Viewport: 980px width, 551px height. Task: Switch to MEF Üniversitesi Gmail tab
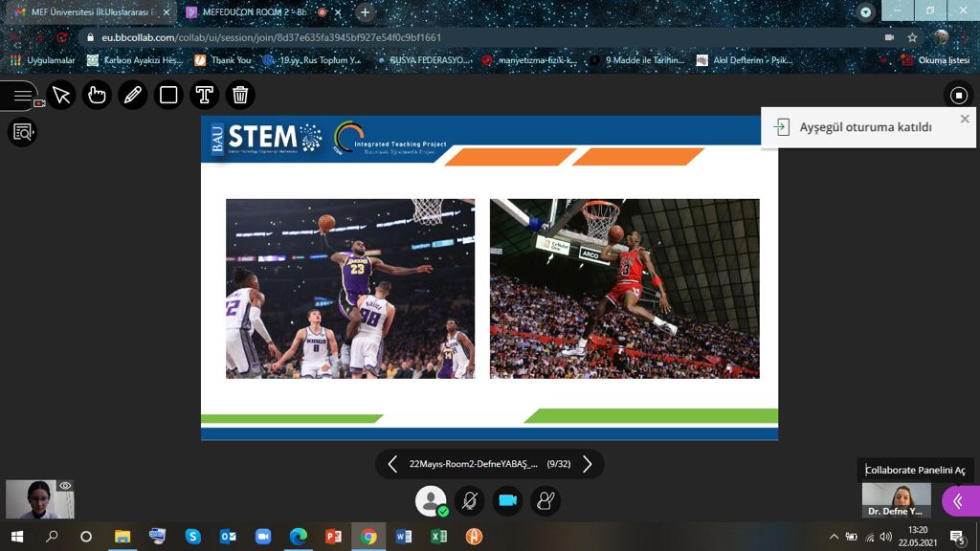coord(91,11)
